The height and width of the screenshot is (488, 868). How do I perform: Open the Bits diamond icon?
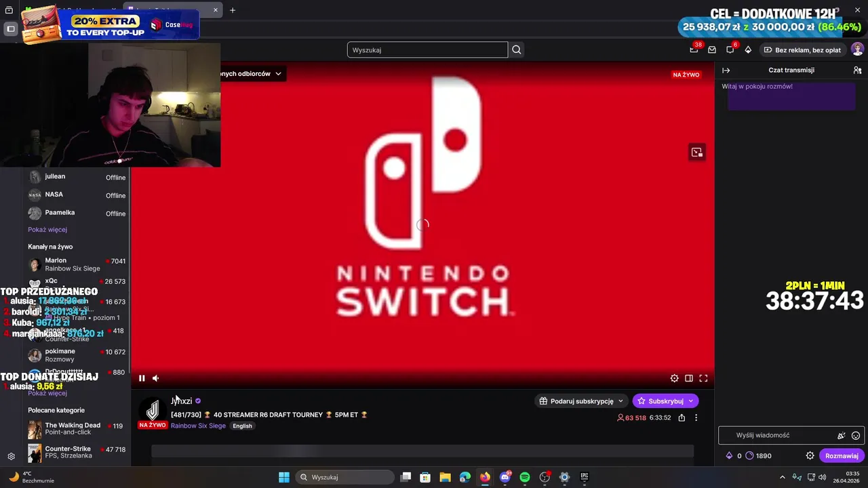pos(748,49)
